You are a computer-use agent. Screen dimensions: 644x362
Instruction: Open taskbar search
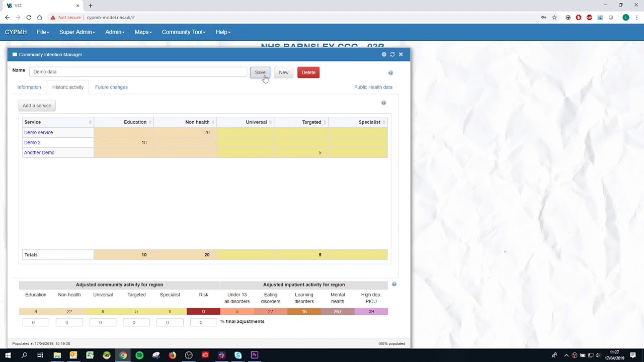coord(24,355)
